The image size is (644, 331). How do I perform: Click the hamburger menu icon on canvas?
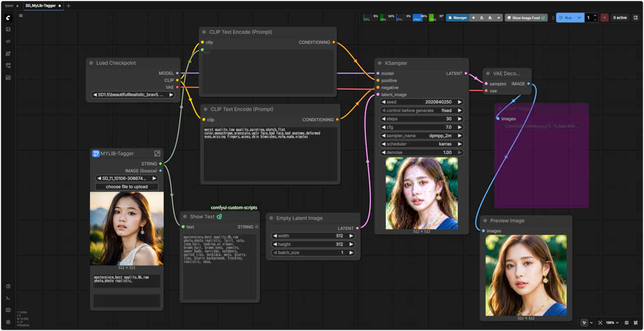(21, 16)
